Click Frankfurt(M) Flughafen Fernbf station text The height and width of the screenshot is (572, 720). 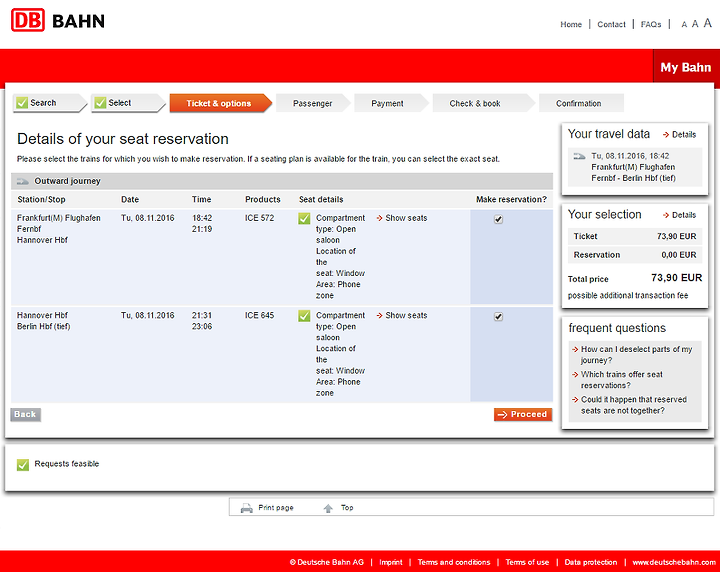[x=58, y=224]
